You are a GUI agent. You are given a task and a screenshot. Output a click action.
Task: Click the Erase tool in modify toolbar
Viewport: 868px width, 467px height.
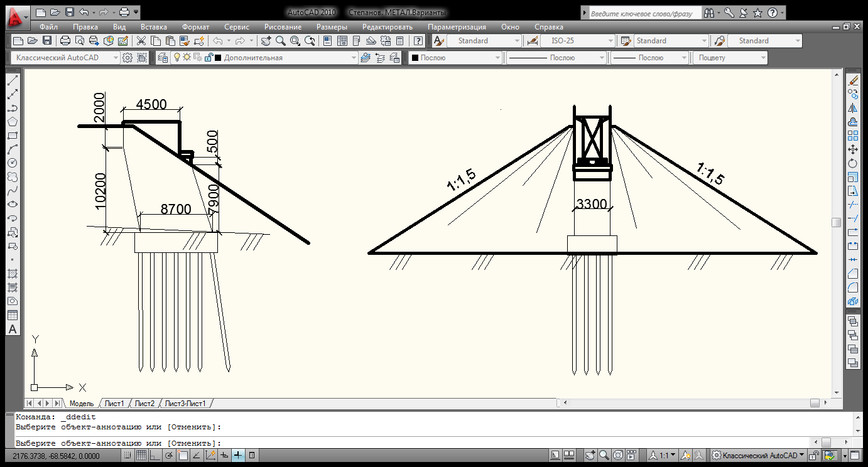(x=853, y=80)
